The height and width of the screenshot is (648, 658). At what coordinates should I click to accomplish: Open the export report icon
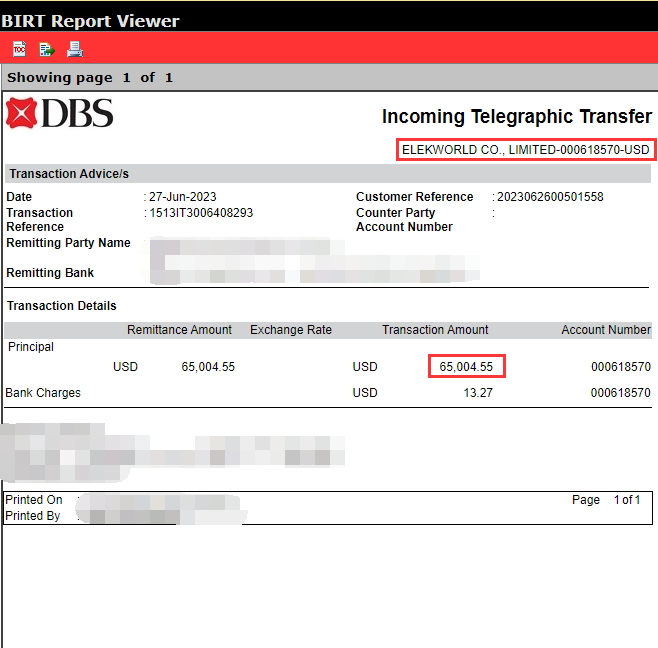point(47,49)
